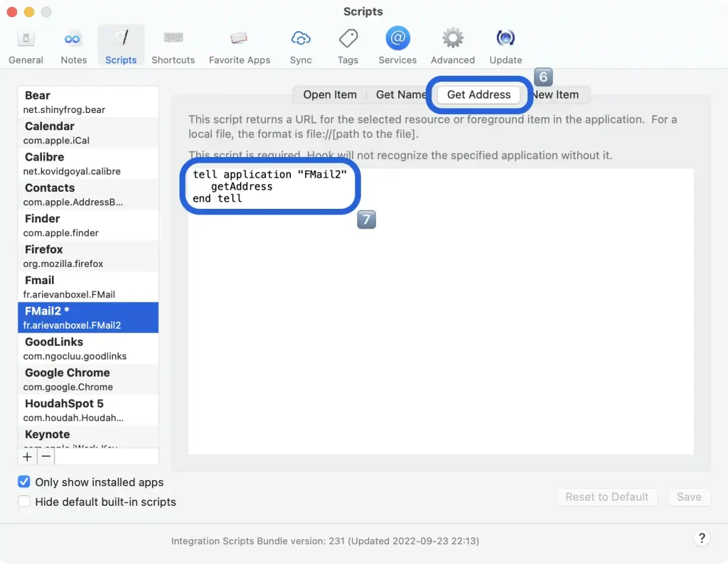Select Bear in the app list
The image size is (728, 564).
(88, 102)
